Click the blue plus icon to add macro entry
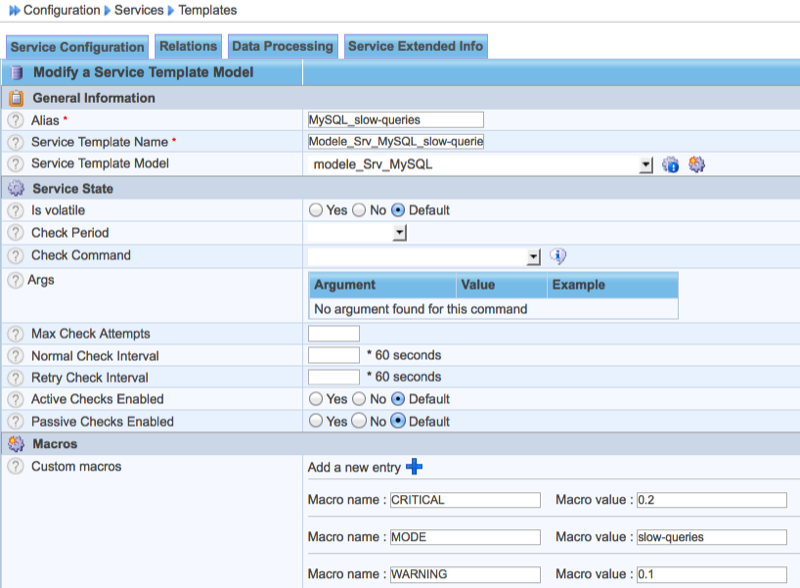The image size is (800, 588). [414, 467]
